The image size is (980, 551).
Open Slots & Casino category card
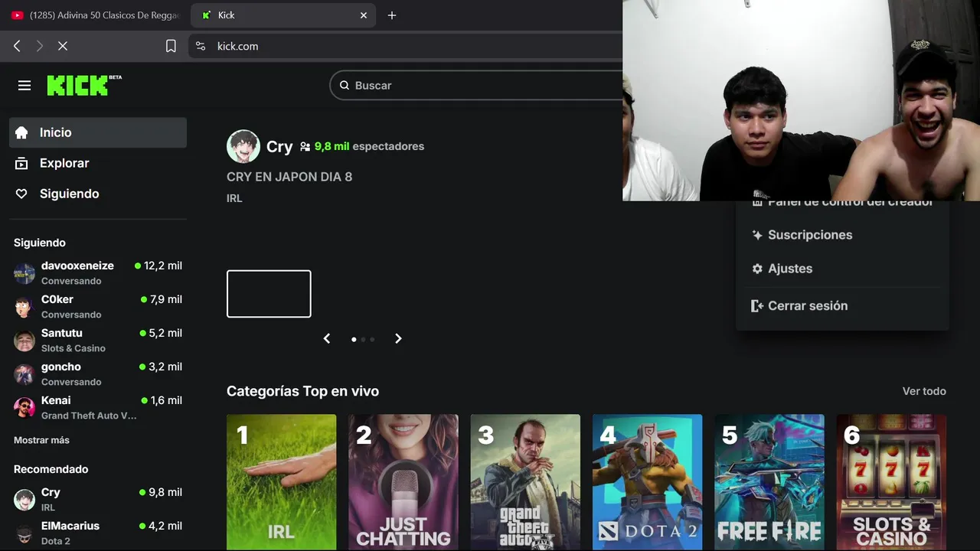[x=891, y=482]
